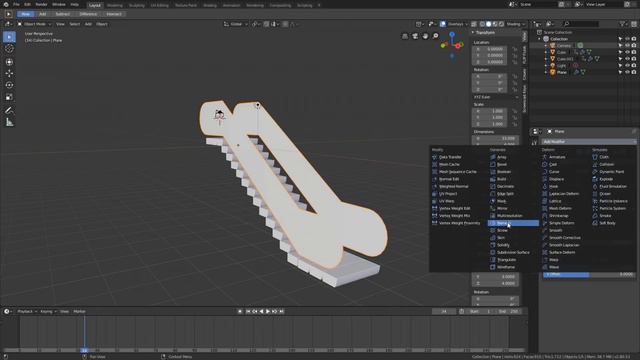Hide Cube in viewport via eye icon
The image size is (640, 360).
pos(627,52)
